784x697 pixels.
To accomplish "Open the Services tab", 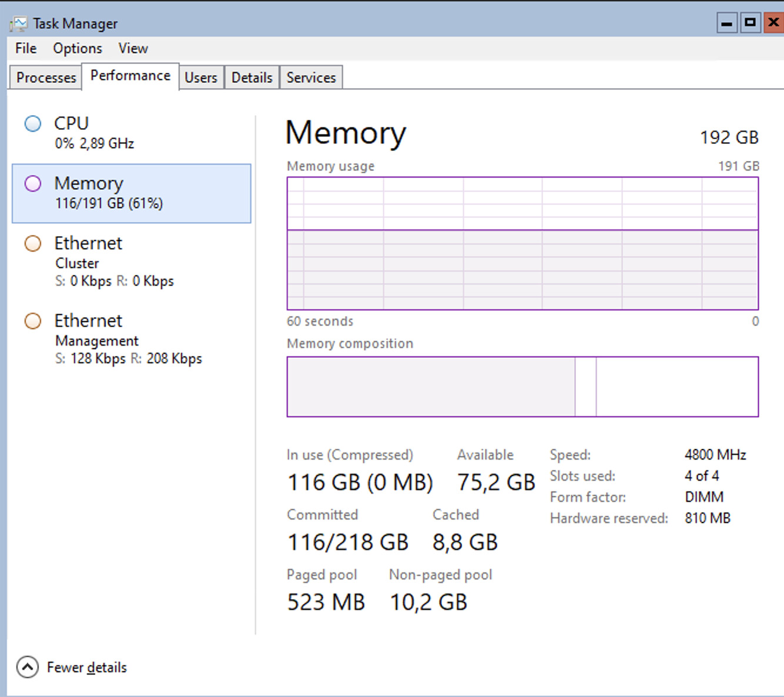I will coord(311,78).
